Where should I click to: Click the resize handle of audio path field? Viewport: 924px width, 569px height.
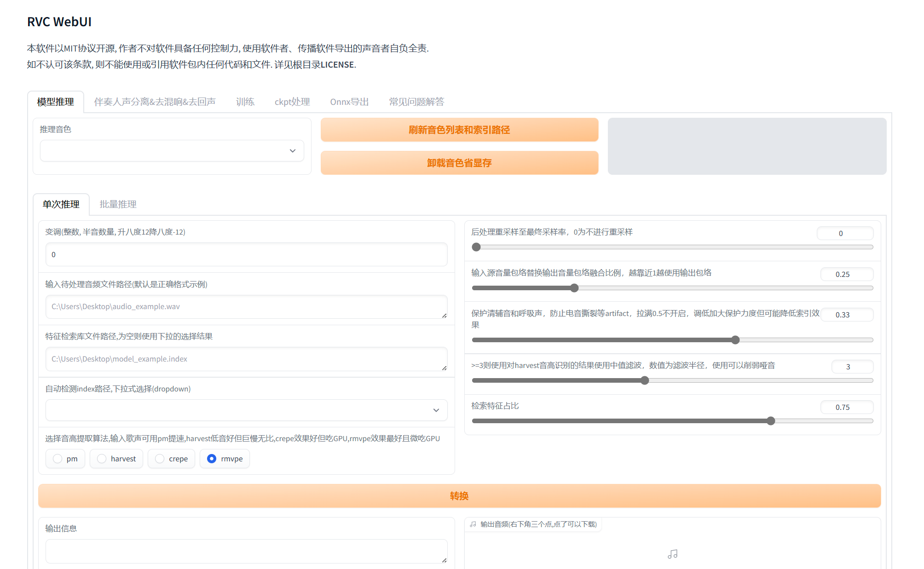pyautogui.click(x=444, y=316)
